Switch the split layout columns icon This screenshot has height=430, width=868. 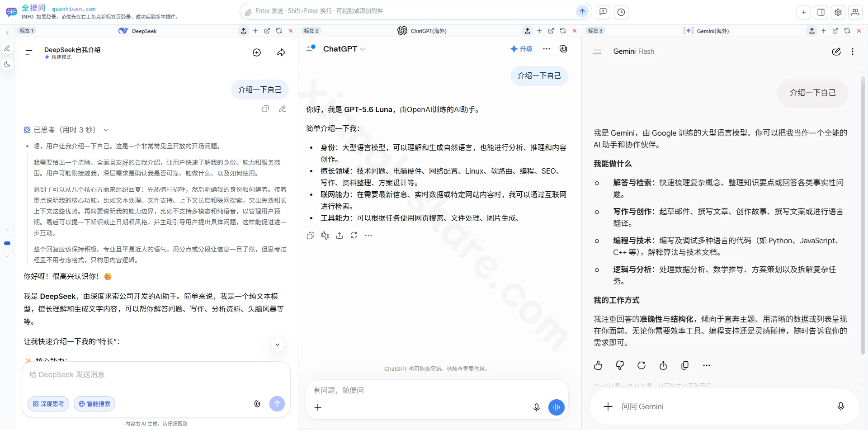pyautogui.click(x=821, y=12)
